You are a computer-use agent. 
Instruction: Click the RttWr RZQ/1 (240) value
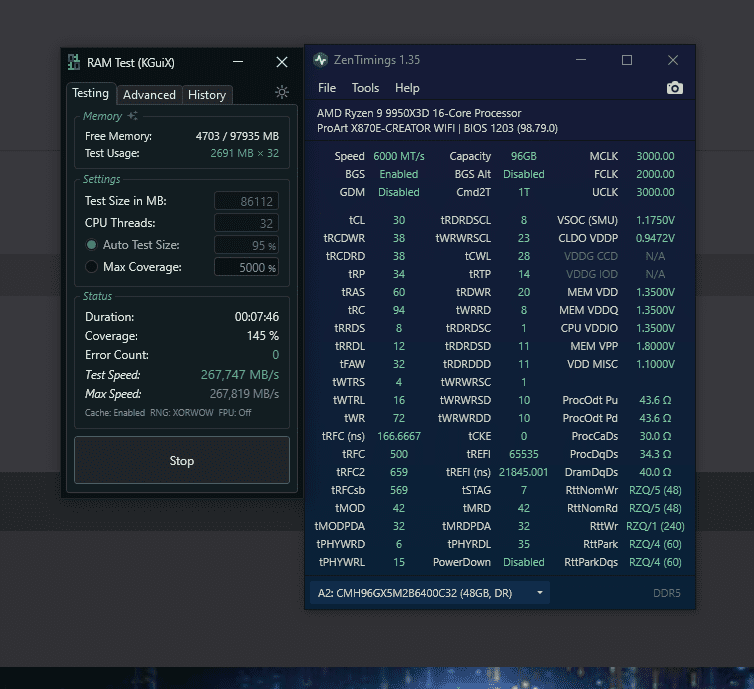click(x=655, y=526)
